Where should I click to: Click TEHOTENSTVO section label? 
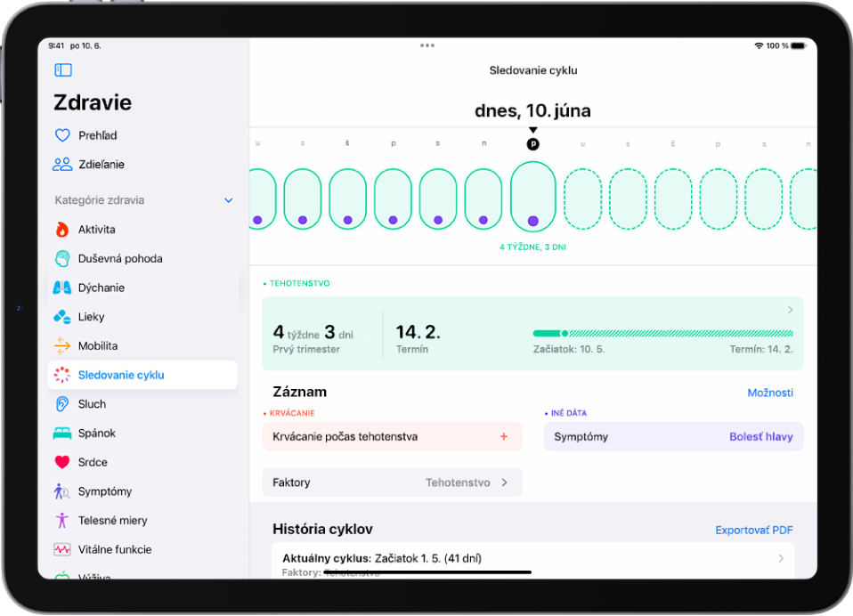(299, 283)
